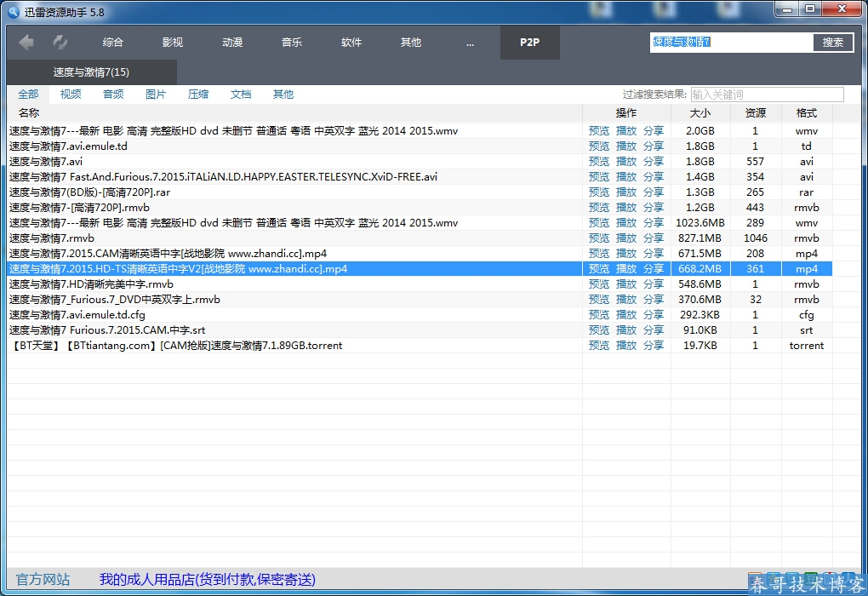
Task: Click 分享 for the 671.5MB CAM mp4 row
Action: pyautogui.click(x=654, y=254)
